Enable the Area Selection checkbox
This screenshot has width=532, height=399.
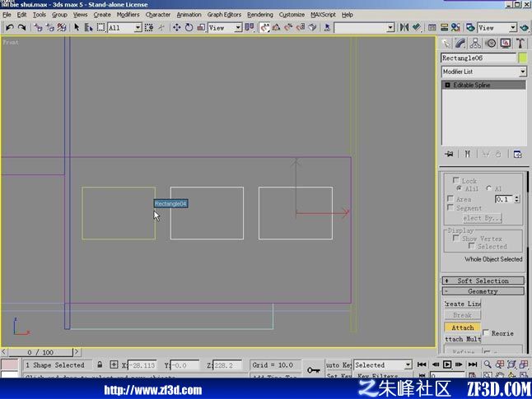(x=450, y=198)
